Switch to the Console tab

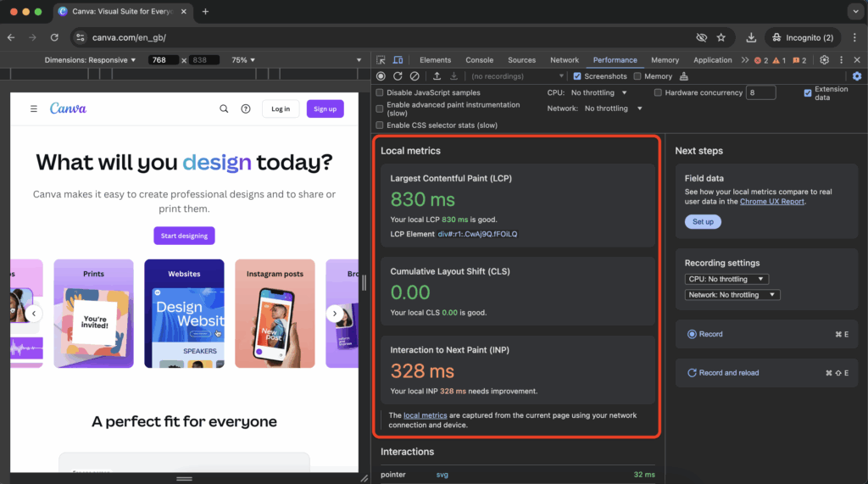(x=480, y=60)
